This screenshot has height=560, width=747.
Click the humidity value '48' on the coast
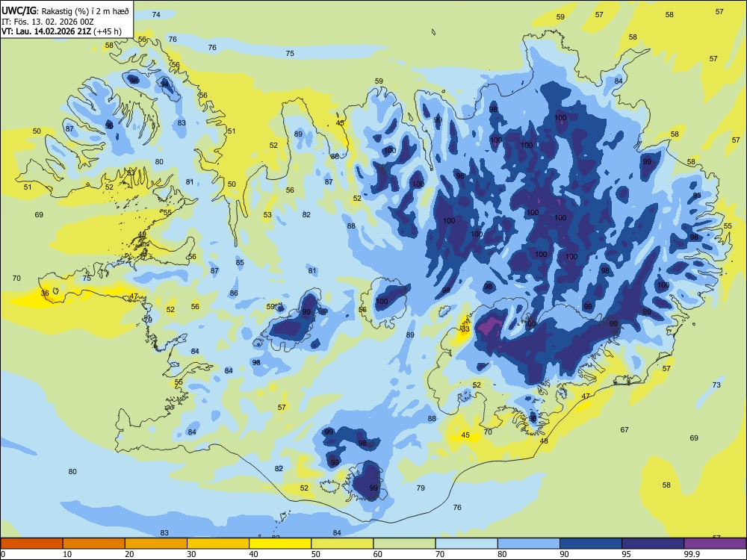click(x=544, y=441)
